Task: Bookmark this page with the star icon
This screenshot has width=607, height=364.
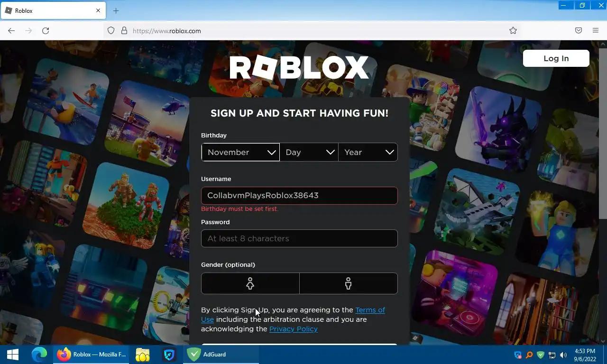Action: point(513,31)
